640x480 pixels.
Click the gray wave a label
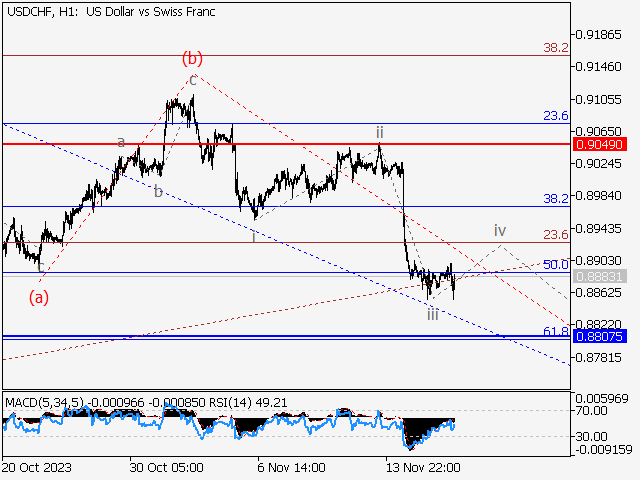point(121,142)
